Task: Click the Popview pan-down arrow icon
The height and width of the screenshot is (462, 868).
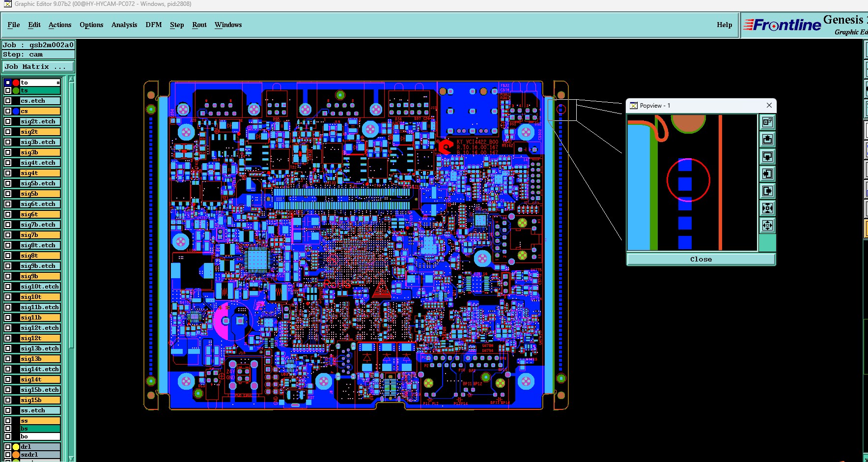Action: pos(767,157)
